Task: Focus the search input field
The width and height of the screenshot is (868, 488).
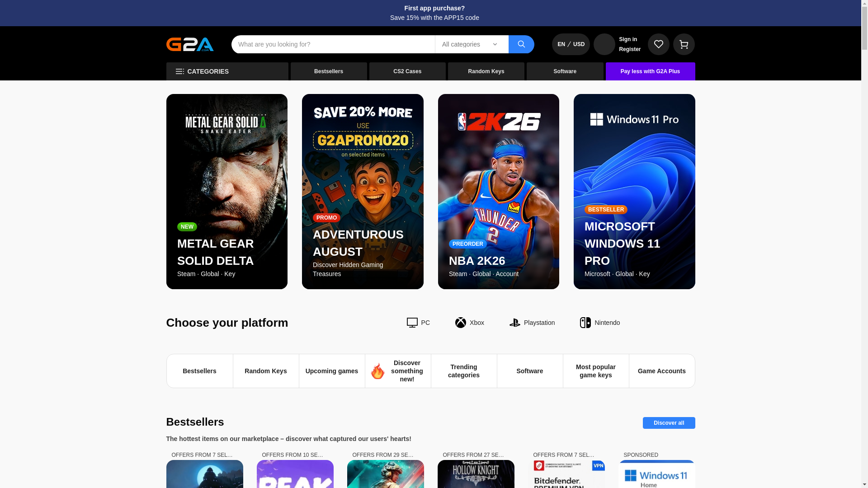Action: tap(333, 44)
